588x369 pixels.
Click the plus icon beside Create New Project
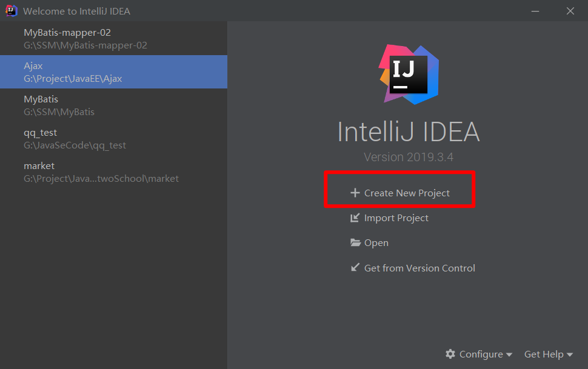(x=355, y=193)
